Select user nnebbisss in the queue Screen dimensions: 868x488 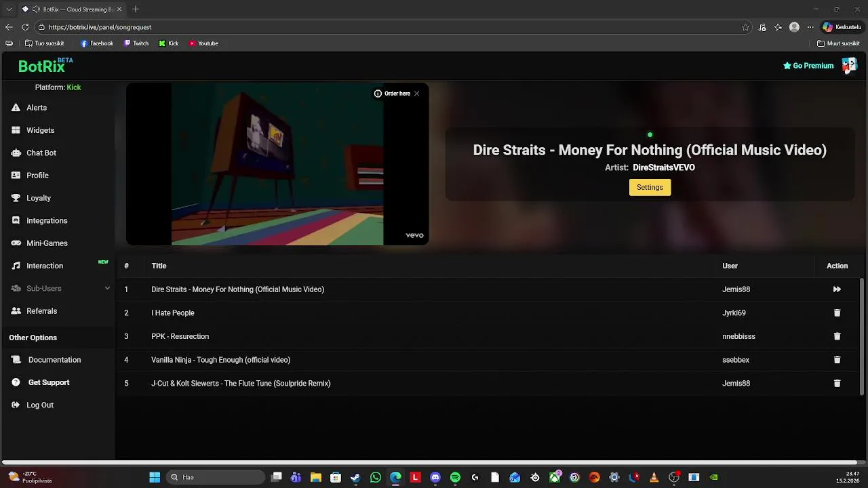click(x=738, y=336)
